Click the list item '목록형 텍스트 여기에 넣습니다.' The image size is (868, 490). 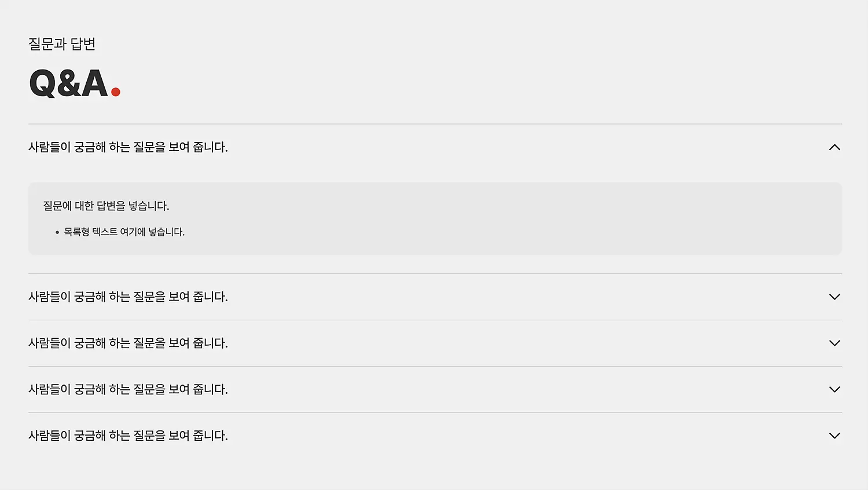[x=124, y=232]
